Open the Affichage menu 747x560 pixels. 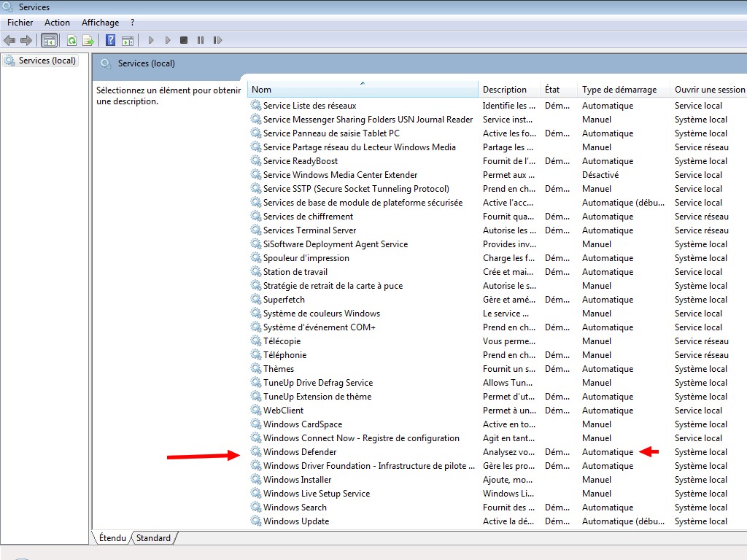click(x=100, y=23)
